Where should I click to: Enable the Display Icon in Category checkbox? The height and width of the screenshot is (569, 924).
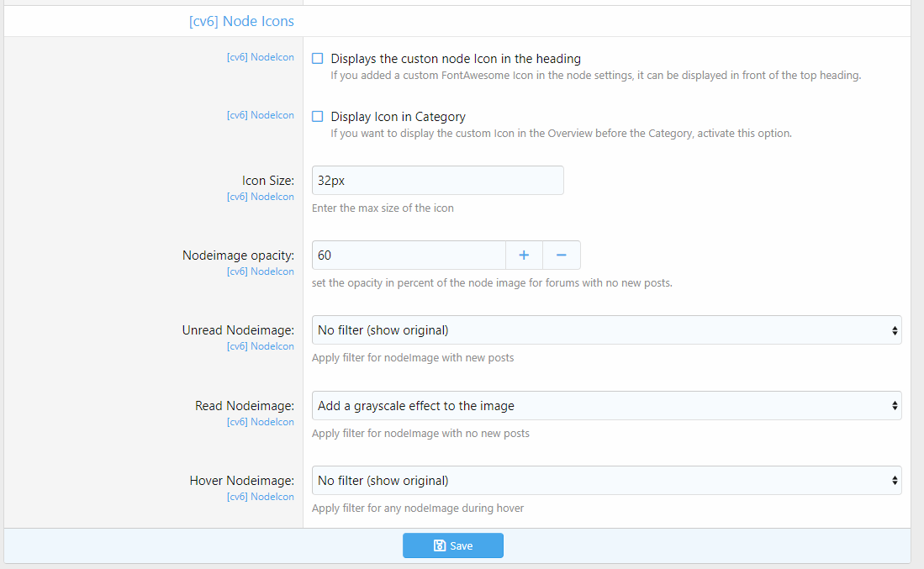pos(317,116)
